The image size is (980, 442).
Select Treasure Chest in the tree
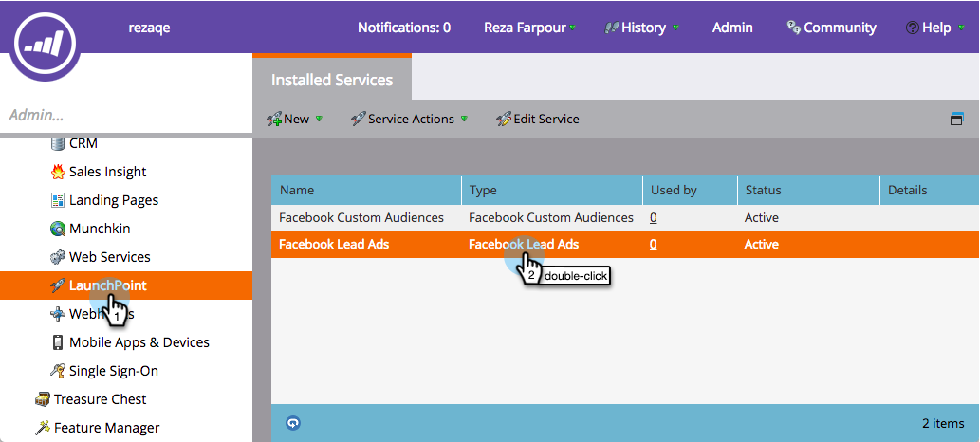[100, 399]
